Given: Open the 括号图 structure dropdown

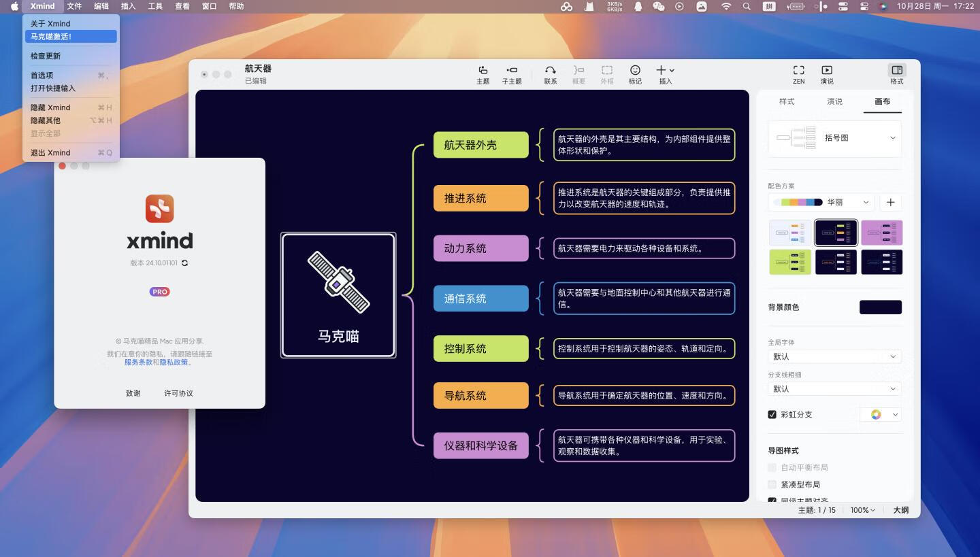Looking at the screenshot, I should [835, 138].
